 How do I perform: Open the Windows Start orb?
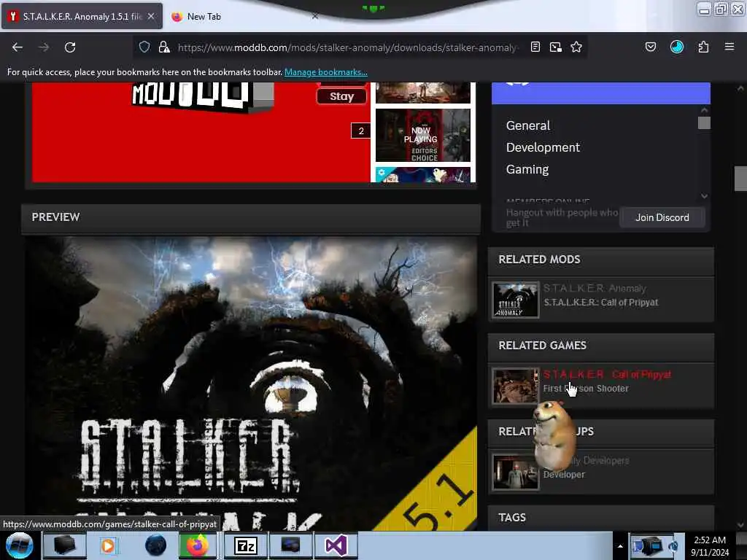(x=19, y=545)
